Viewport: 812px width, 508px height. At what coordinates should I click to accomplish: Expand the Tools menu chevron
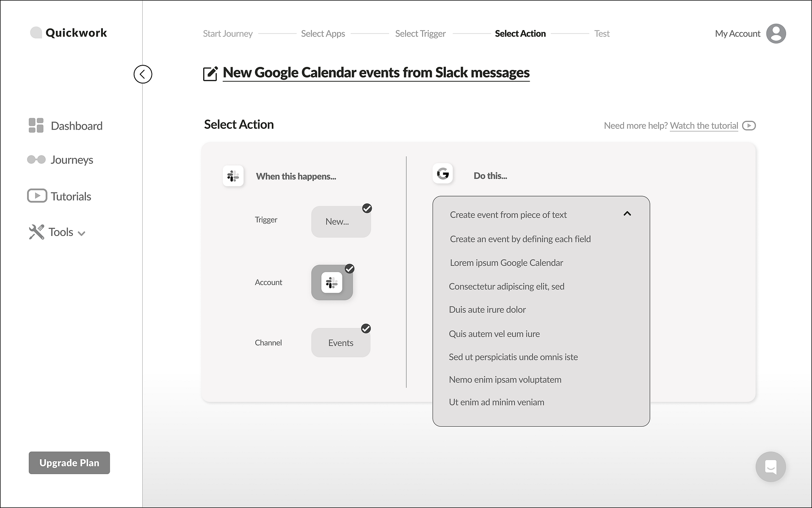coord(82,233)
